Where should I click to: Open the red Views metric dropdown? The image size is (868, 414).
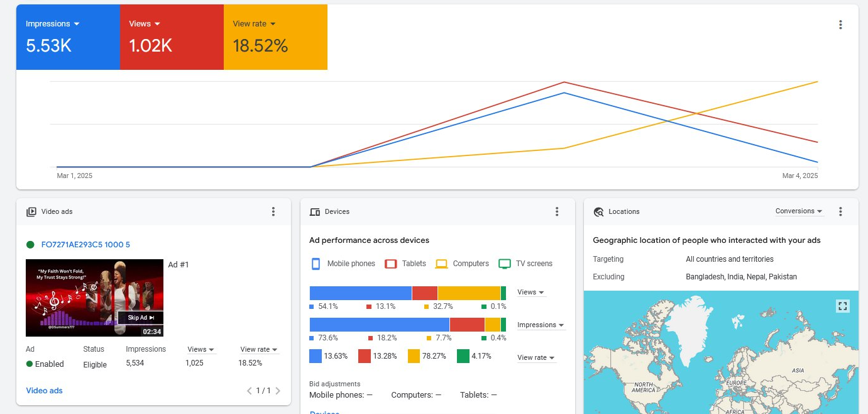[145, 24]
